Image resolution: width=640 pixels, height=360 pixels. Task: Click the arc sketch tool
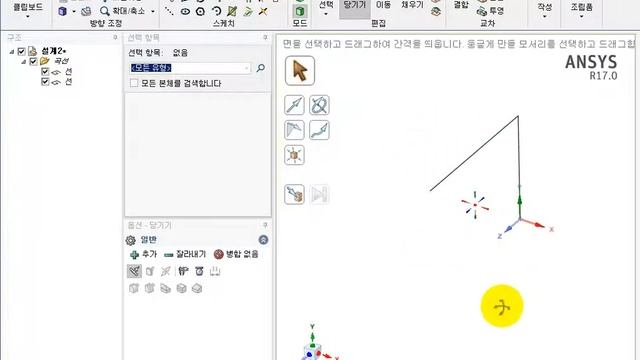pyautogui.click(x=216, y=11)
